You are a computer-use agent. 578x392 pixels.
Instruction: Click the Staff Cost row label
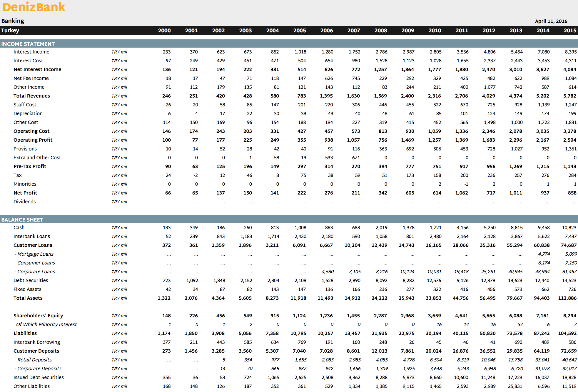pyautogui.click(x=25, y=105)
